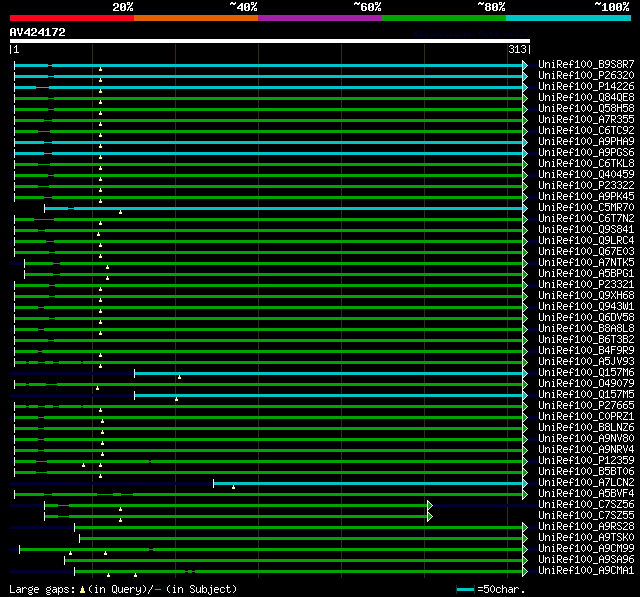This screenshot has width=640, height=597.
Task: Select the UniRef100_A9TSK0 label
Action: pyautogui.click(x=586, y=538)
